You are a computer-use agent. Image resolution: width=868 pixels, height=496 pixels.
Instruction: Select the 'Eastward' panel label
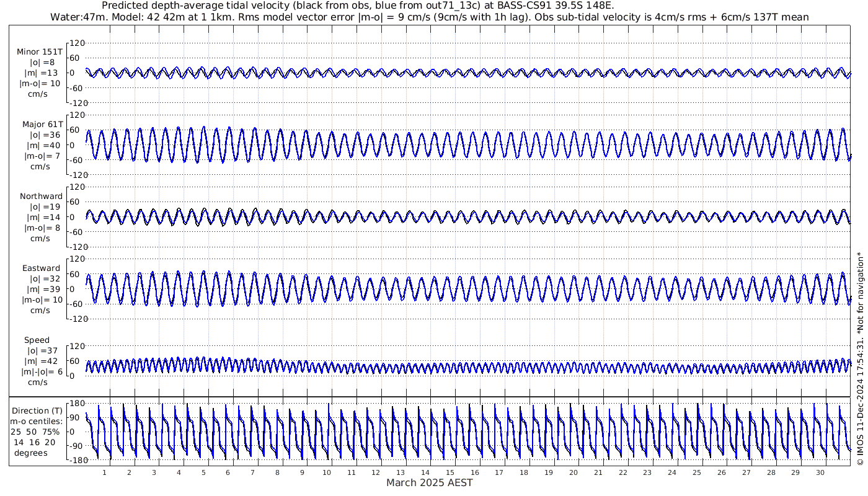click(42, 268)
